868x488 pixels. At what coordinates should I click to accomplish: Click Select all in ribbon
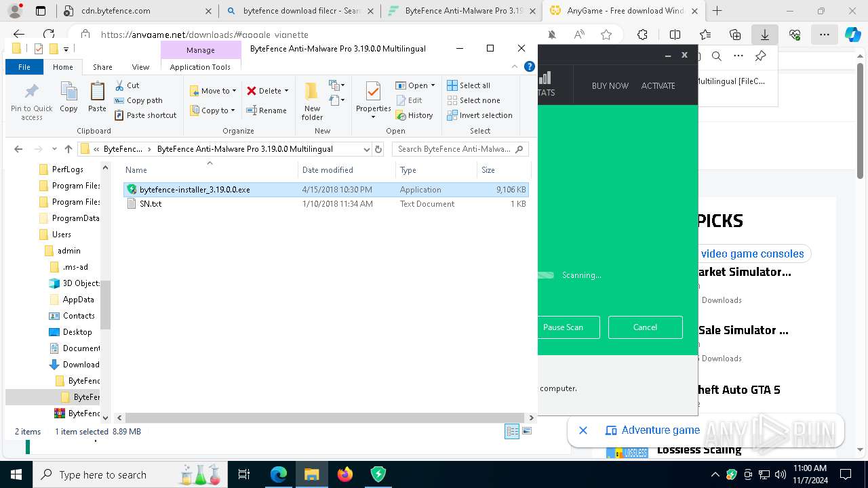[x=469, y=85]
